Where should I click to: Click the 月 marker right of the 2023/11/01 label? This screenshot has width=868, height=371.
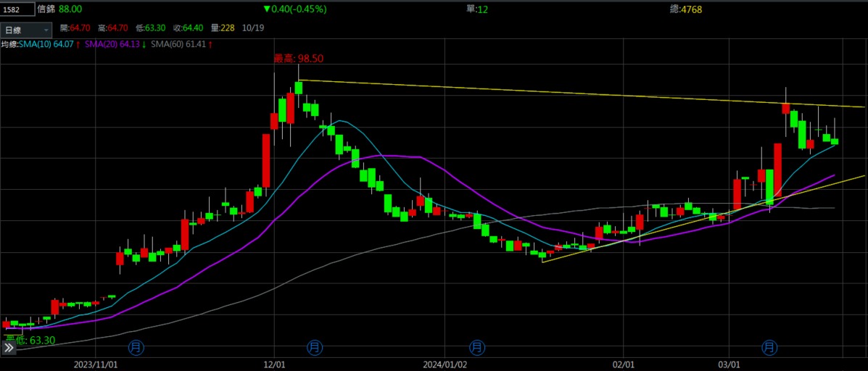pyautogui.click(x=135, y=347)
